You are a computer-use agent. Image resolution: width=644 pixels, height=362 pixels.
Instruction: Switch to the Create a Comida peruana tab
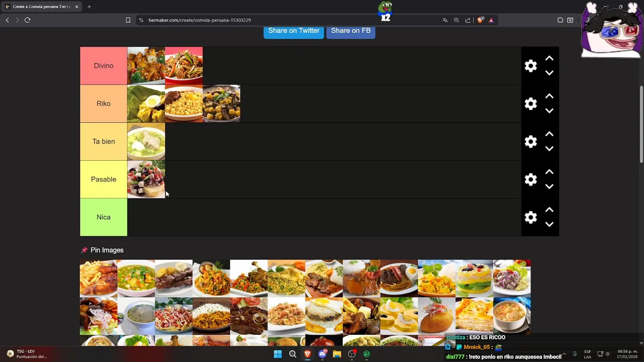[x=42, y=7]
